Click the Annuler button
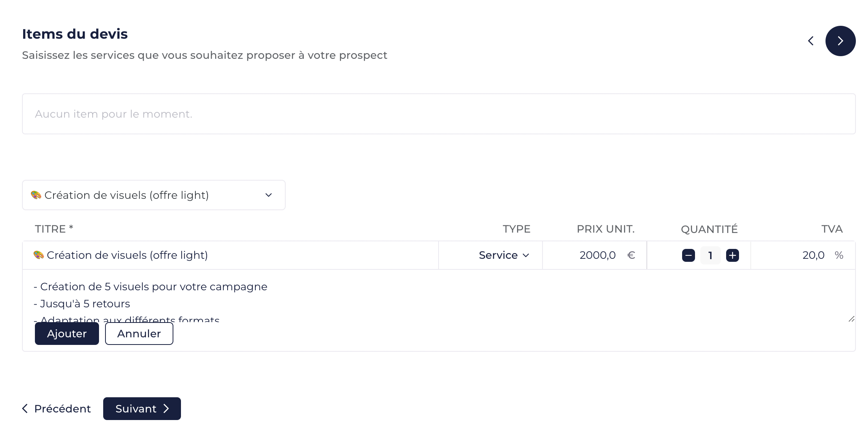Viewport: 868px width, 428px height. coord(139,334)
